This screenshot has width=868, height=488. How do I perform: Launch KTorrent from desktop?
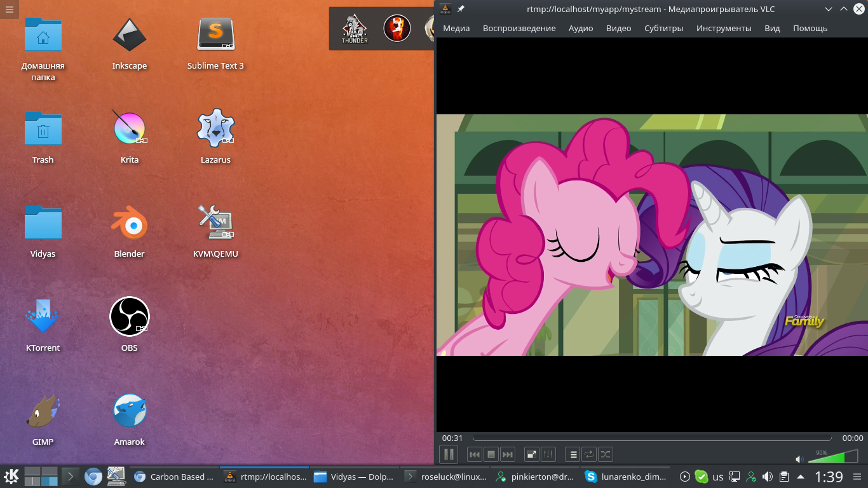[x=43, y=327]
